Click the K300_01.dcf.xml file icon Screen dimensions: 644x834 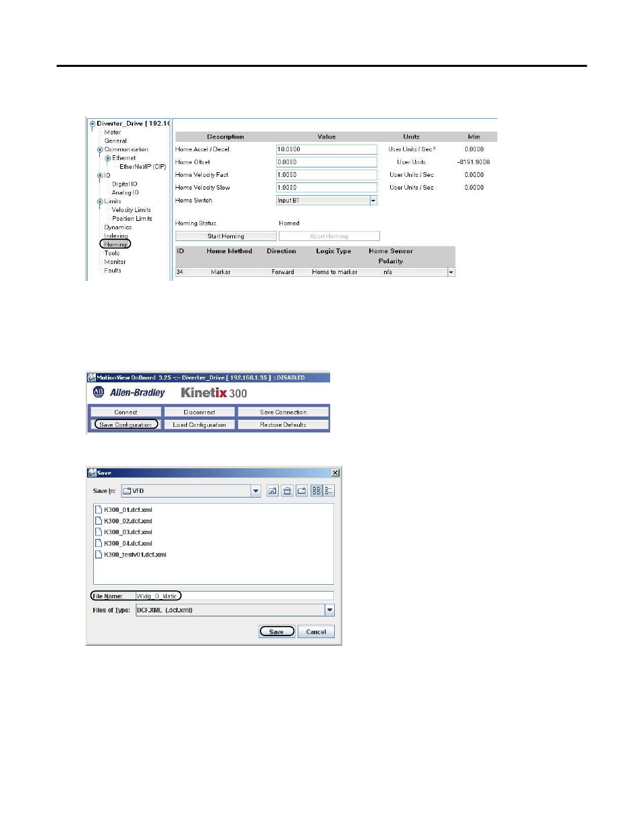tap(99, 510)
